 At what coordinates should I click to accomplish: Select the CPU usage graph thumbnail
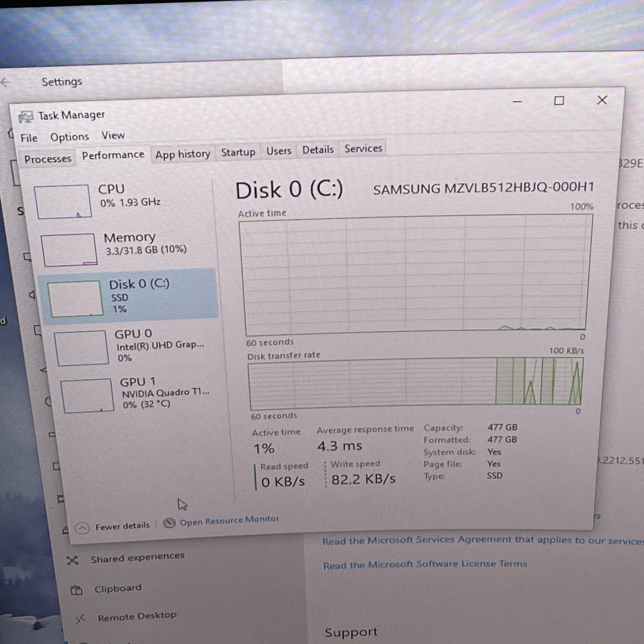(x=63, y=201)
